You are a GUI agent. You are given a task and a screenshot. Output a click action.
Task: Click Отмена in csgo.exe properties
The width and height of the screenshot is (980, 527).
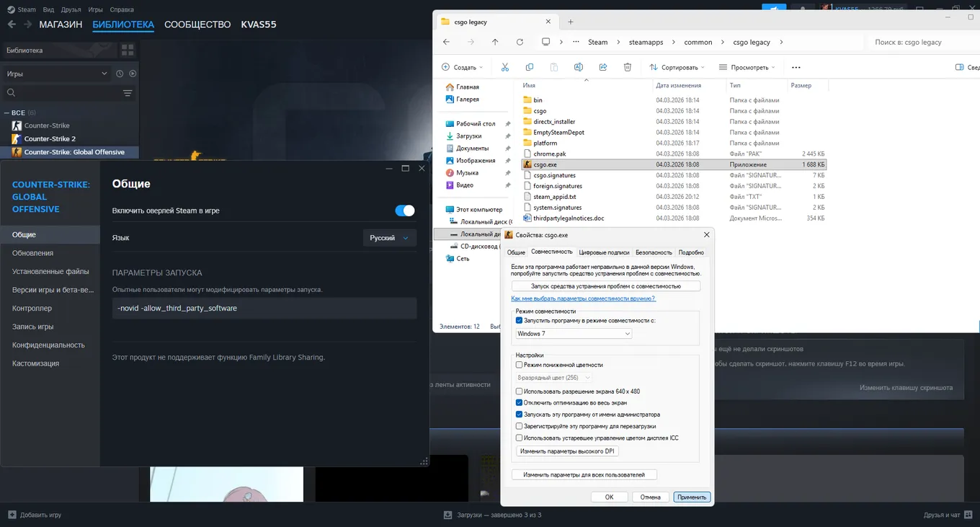click(x=651, y=497)
